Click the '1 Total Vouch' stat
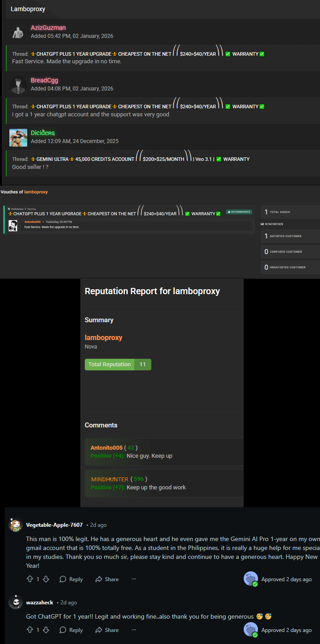 290,212
